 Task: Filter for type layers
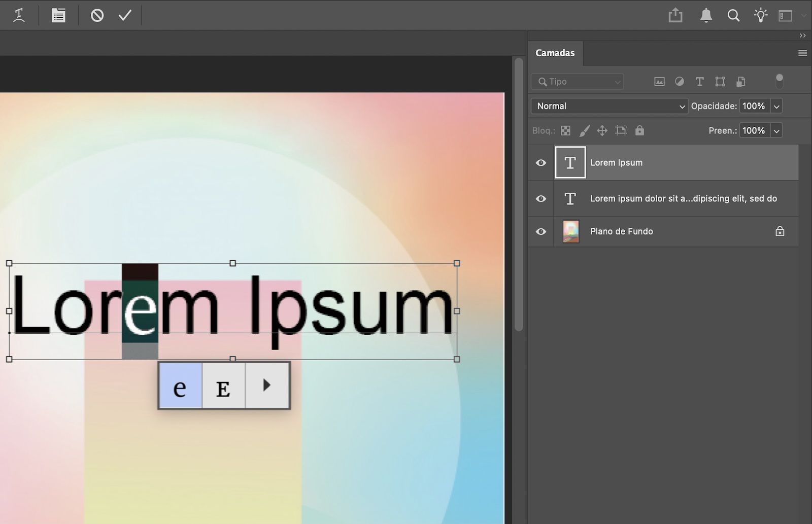[x=699, y=81]
